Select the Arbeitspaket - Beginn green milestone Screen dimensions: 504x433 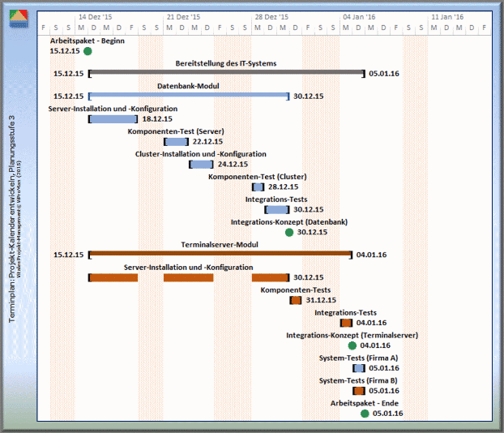point(88,51)
